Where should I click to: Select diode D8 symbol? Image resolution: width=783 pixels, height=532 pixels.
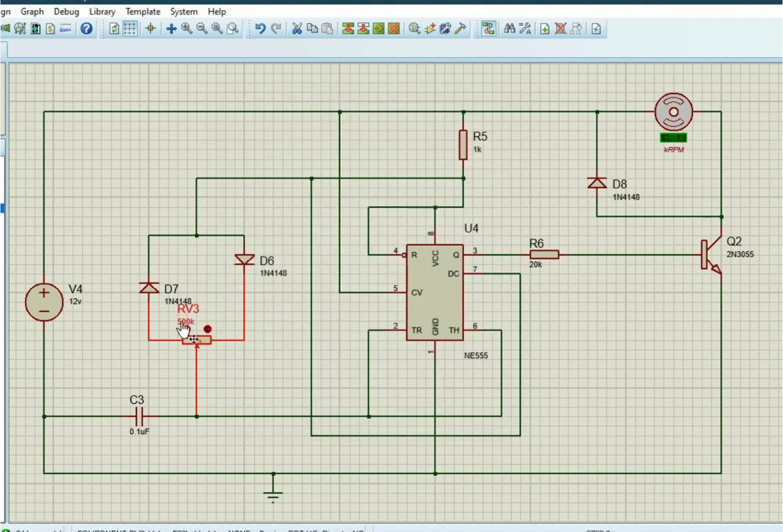pos(597,183)
